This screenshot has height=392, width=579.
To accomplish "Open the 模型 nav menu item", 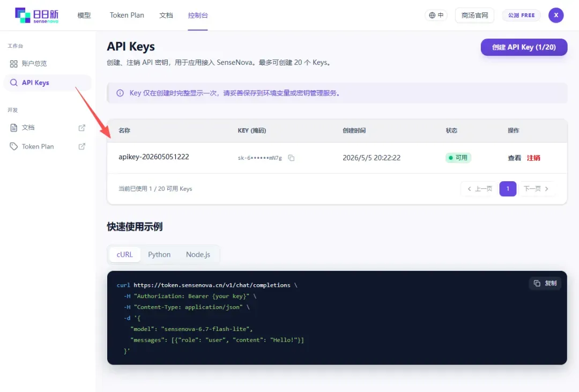I will [x=84, y=15].
